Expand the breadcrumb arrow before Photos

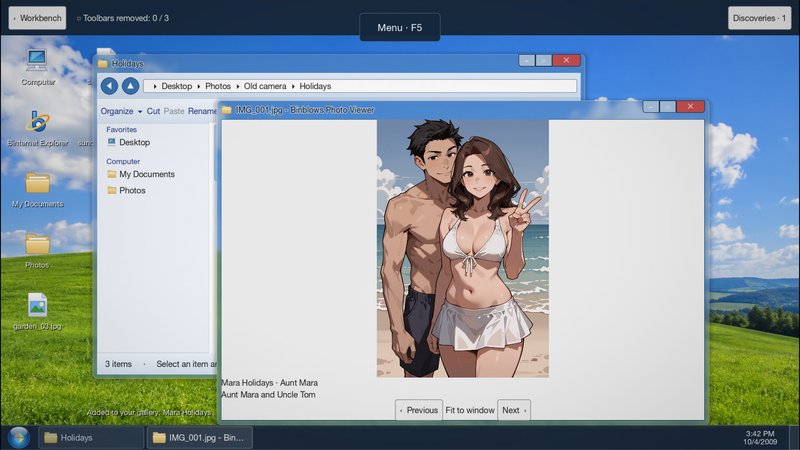pos(198,86)
